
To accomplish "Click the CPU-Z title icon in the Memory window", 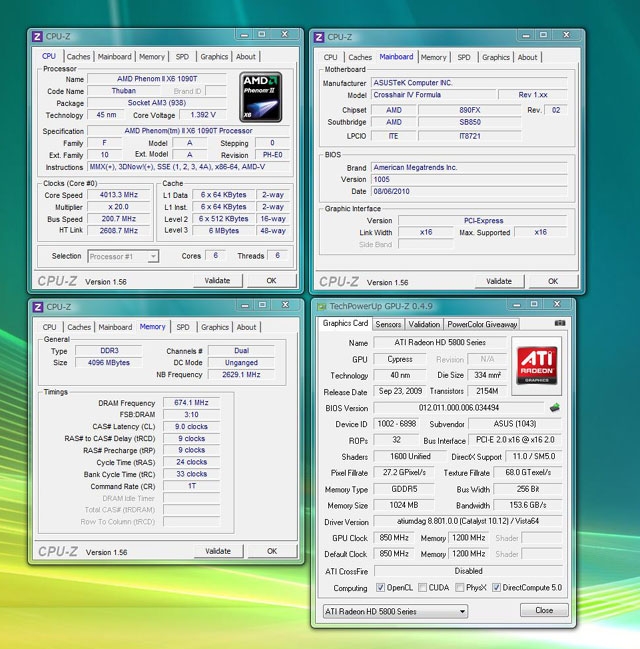I will pyautogui.click(x=38, y=307).
